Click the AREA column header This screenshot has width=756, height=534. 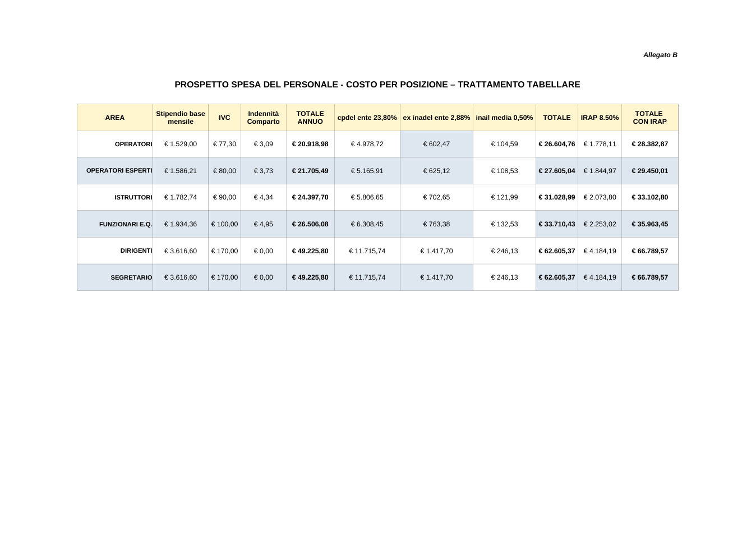pos(115,118)
